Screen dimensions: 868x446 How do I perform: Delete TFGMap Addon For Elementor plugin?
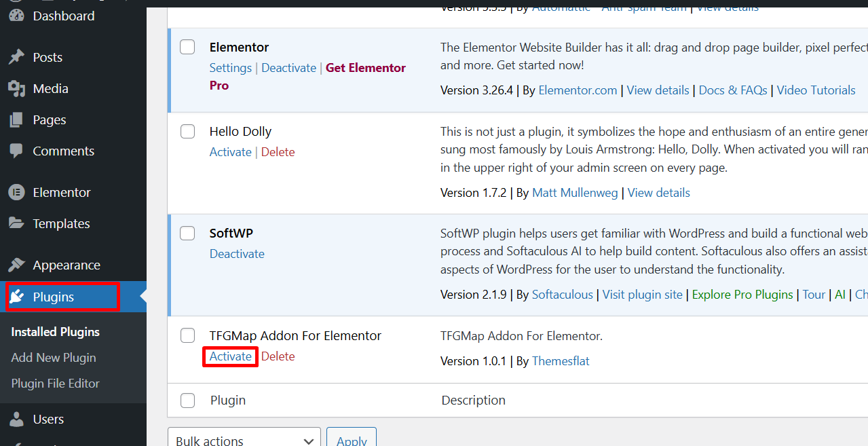tap(278, 356)
